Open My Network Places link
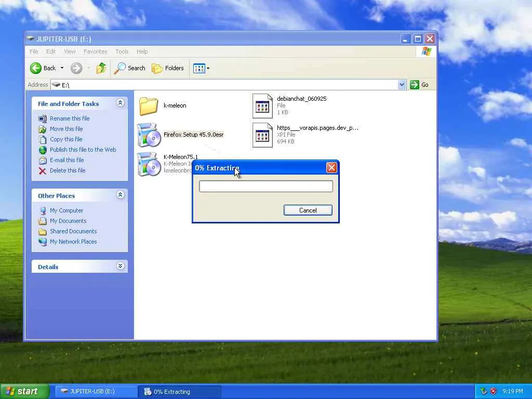The width and height of the screenshot is (532, 399). [73, 242]
